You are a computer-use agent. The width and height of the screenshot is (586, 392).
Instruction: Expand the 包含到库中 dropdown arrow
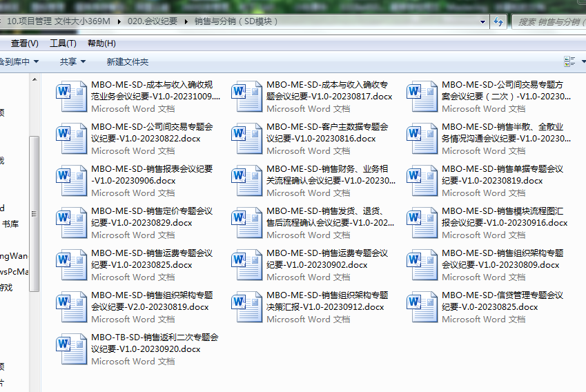pos(36,61)
